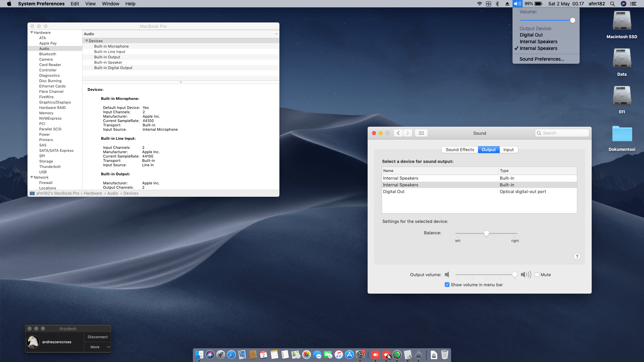Viewport: 644px width, 362px height.
Task: Open Calendar in the Dock
Action: click(264, 355)
